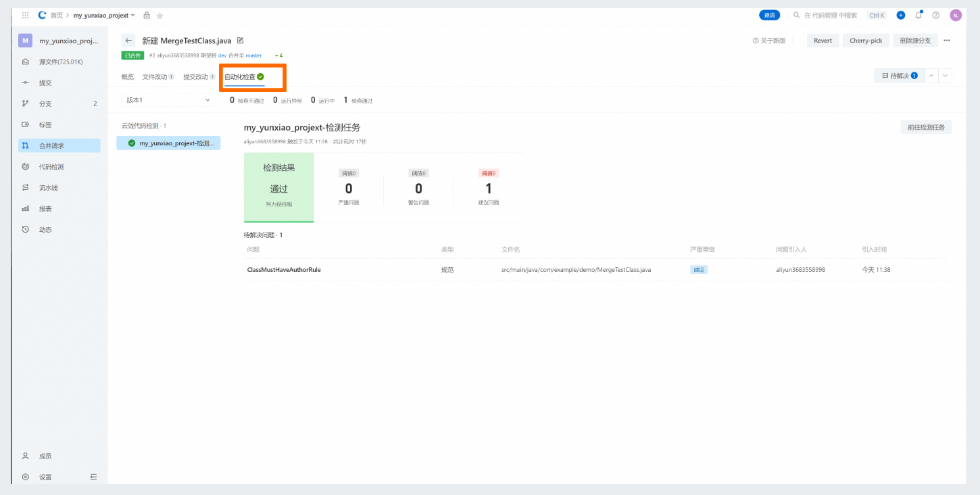Click the 检测结果 通过 result card
The height and width of the screenshot is (495, 980).
(x=278, y=187)
